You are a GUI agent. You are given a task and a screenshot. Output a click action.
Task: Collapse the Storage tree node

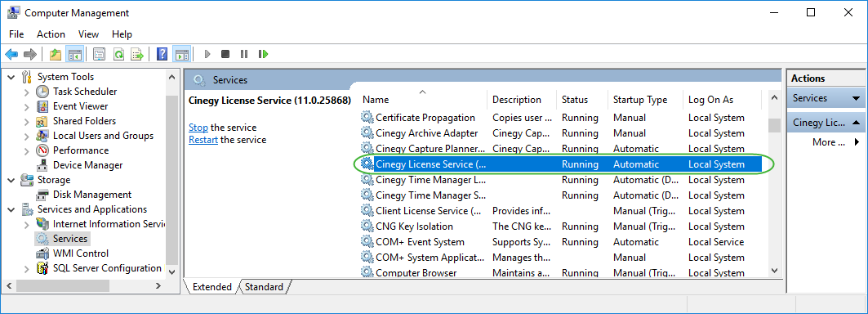(x=11, y=180)
